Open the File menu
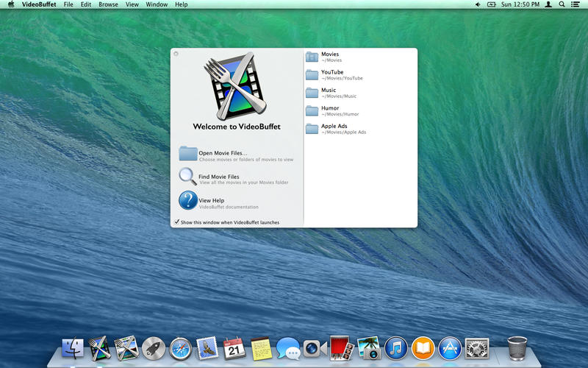 (68, 4)
